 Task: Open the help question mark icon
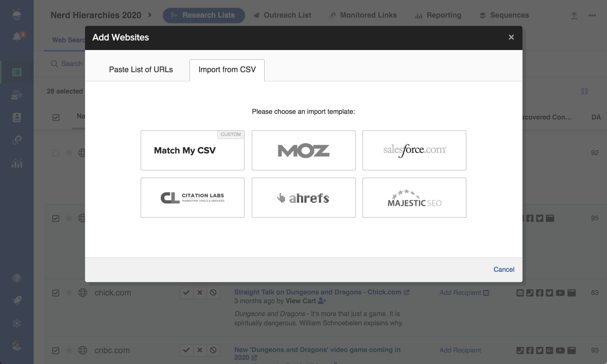click(x=16, y=278)
